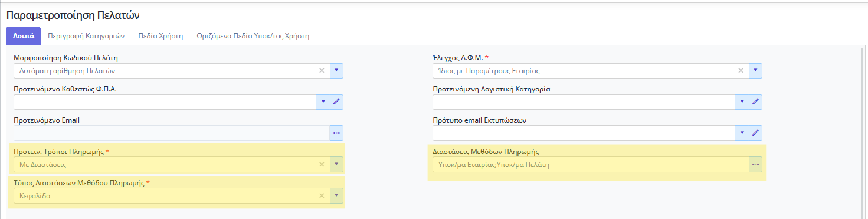Edit Πρότυπο email Εκτυπώσεων with pencil icon
Image resolution: width=868 pixels, height=219 pixels.
pos(755,133)
